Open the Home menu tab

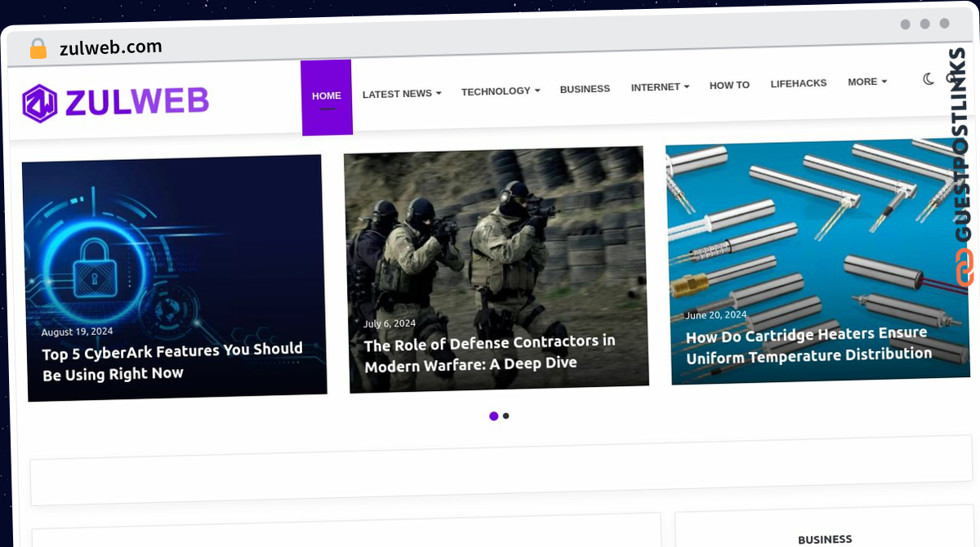tap(327, 97)
